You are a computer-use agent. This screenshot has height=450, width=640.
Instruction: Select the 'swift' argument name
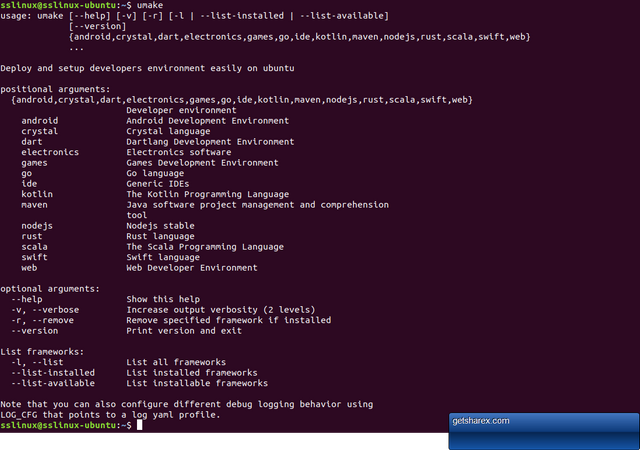(34, 257)
